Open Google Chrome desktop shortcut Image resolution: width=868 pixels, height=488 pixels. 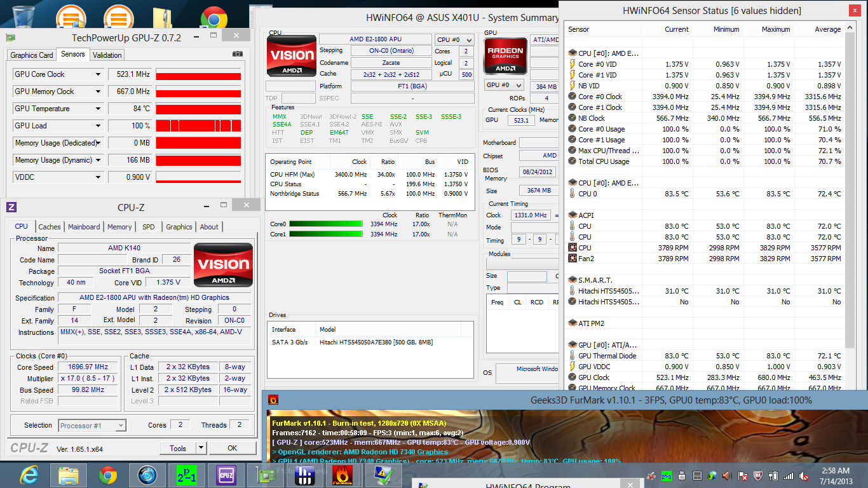(x=214, y=18)
